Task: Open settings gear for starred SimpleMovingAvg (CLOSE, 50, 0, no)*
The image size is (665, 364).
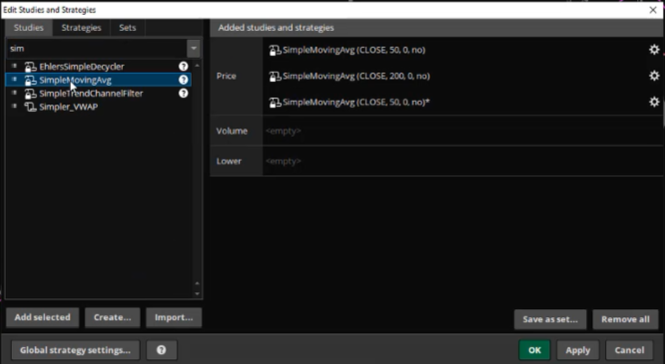Action: pos(654,102)
